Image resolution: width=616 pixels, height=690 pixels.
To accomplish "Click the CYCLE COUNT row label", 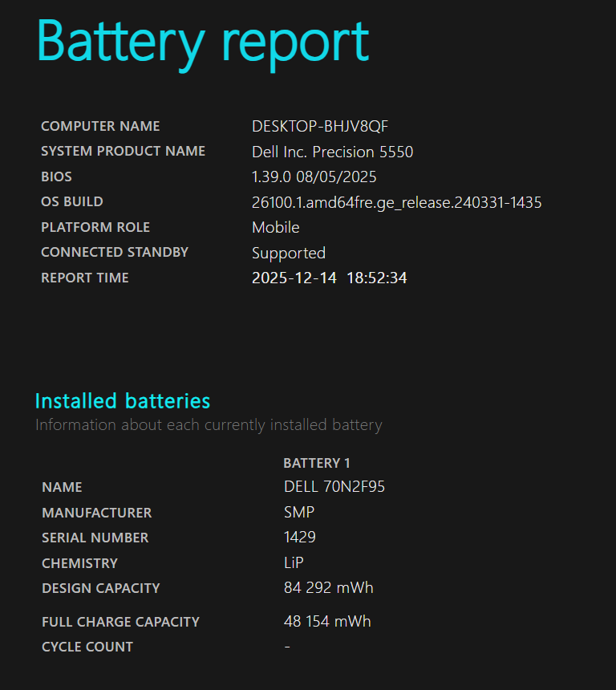I will pos(87,647).
